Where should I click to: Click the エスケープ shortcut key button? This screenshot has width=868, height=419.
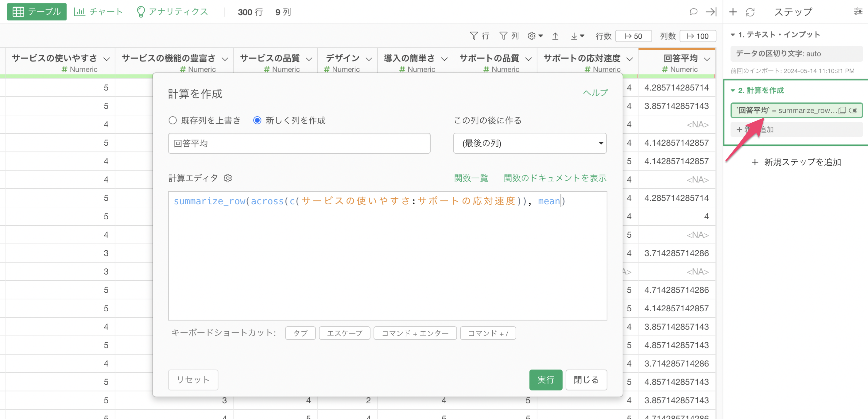click(344, 333)
